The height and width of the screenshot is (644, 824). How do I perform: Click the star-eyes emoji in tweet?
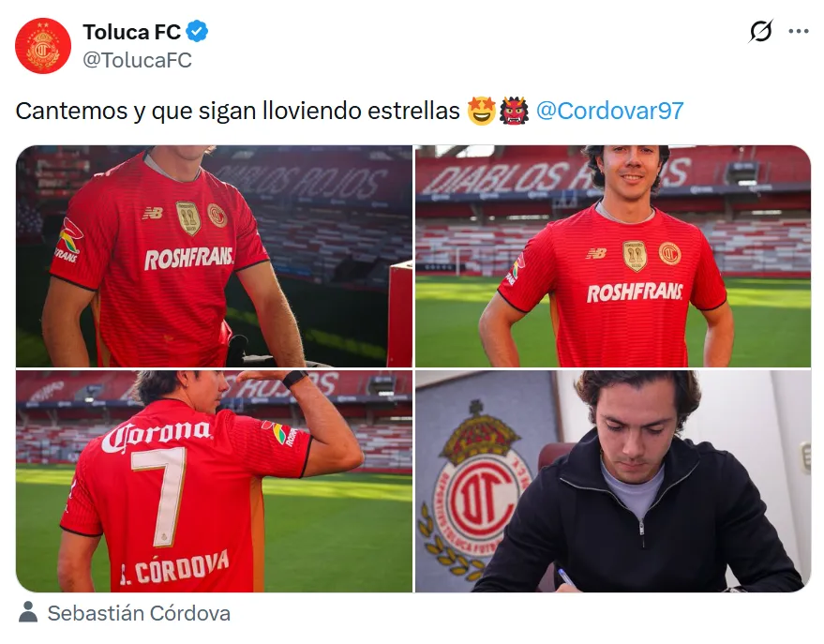(x=481, y=111)
